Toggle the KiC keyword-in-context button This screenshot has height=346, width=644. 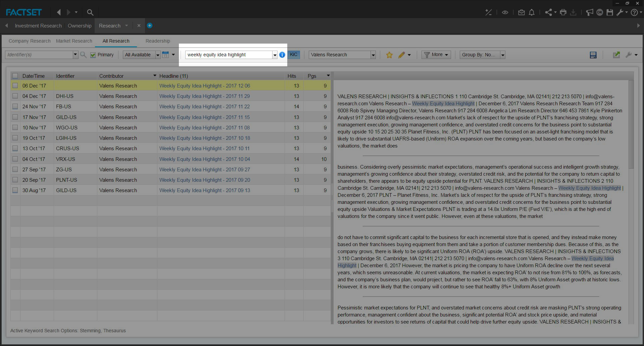[x=294, y=55]
